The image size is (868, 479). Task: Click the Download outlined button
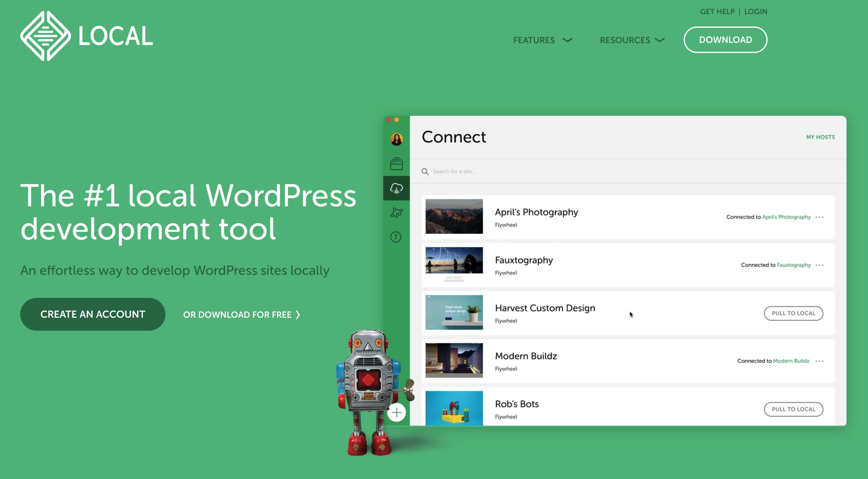click(x=725, y=40)
